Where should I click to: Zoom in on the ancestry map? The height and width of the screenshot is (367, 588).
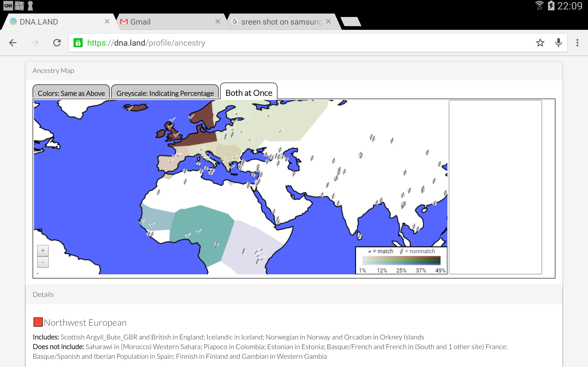point(43,251)
